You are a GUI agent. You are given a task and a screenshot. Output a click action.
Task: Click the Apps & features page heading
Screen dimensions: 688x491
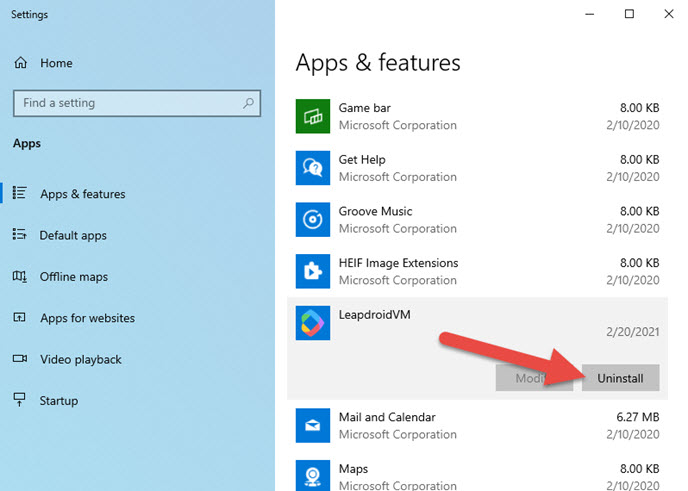click(378, 63)
